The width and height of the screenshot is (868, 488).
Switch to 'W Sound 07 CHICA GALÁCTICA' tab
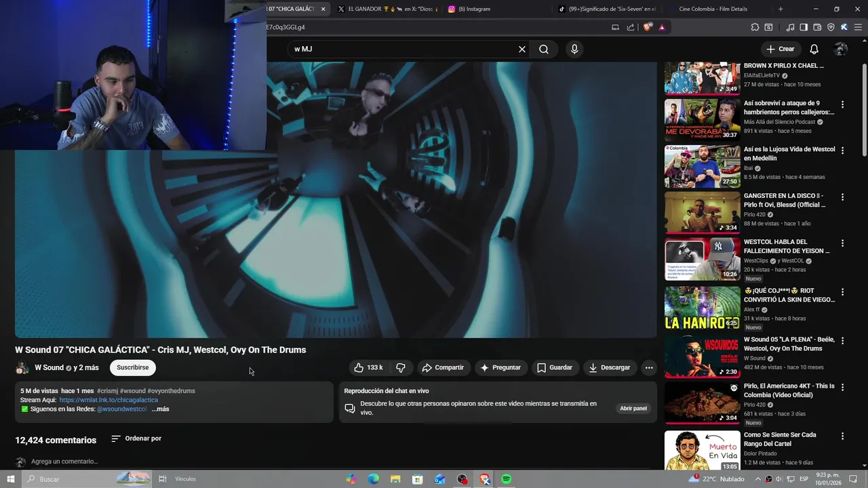click(290, 9)
